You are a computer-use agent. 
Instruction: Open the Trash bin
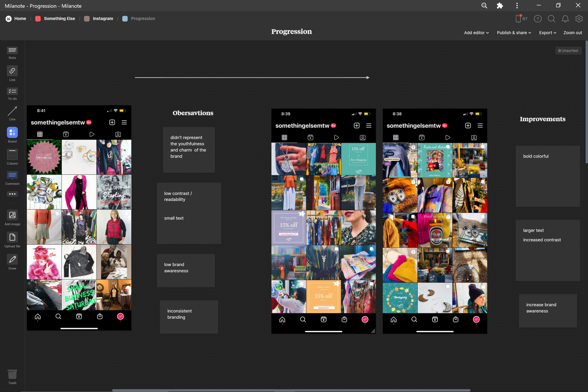pyautogui.click(x=12, y=375)
